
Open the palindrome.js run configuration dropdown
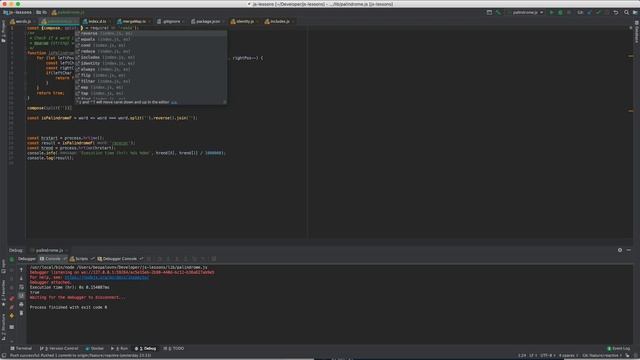pyautogui.click(x=526, y=13)
